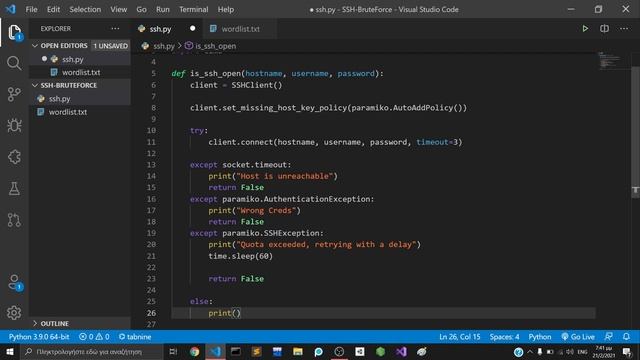The height and width of the screenshot is (360, 640).
Task: Open the Manage gear menu
Action: [14, 313]
